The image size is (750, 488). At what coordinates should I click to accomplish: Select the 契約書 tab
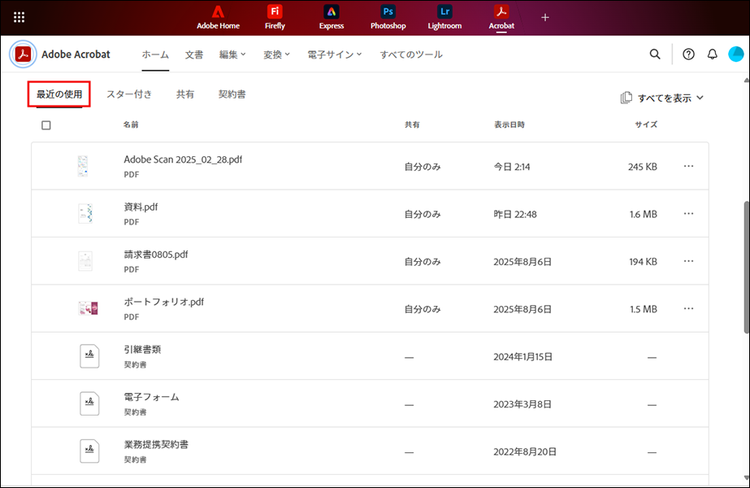click(x=232, y=95)
